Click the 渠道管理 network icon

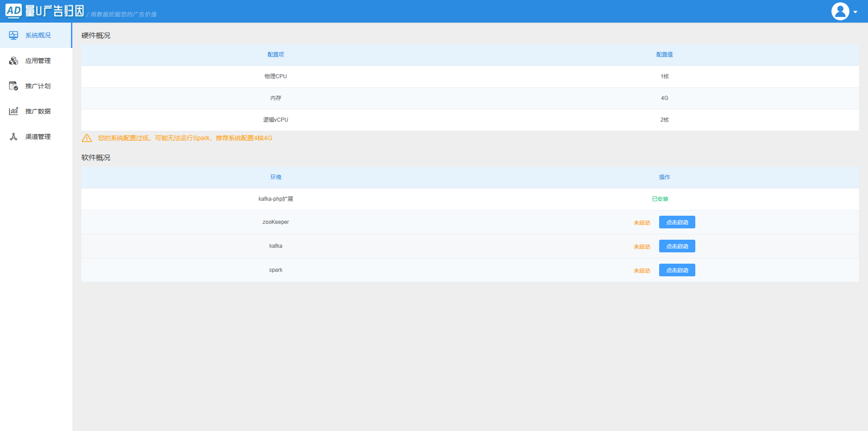[x=14, y=137]
